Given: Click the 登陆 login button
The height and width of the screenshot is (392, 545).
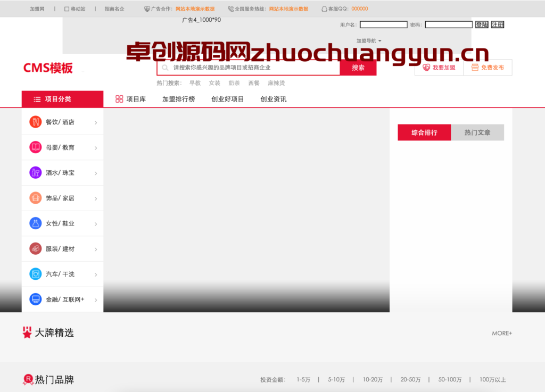Looking at the screenshot, I should 482,24.
